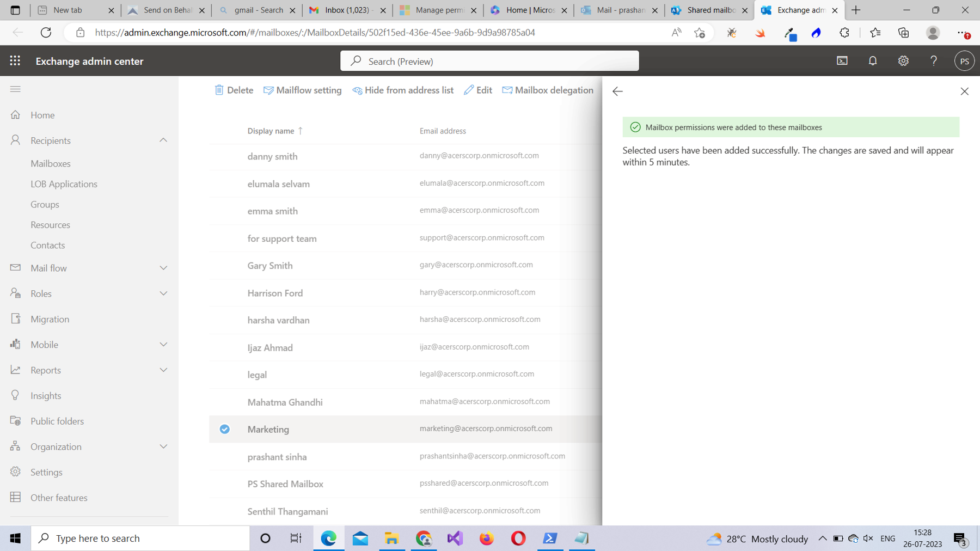Click the Mailbox delegation action
Image resolution: width=980 pixels, height=551 pixels.
547,90
